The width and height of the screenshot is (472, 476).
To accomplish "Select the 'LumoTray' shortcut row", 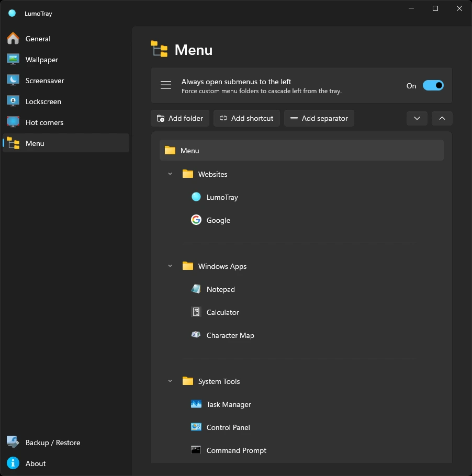I will (x=301, y=197).
